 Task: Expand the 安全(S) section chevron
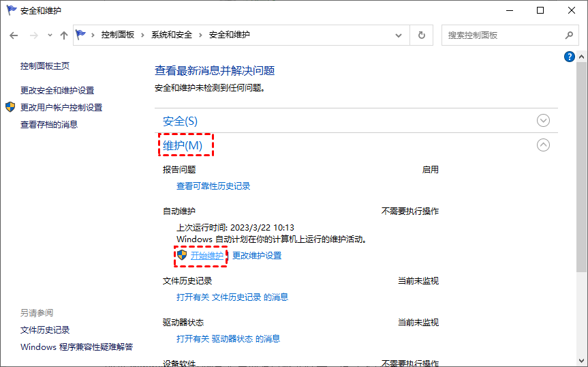click(543, 121)
